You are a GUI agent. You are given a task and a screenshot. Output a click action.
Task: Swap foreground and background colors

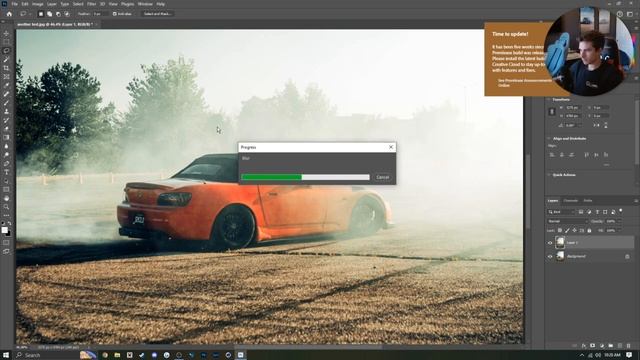[x=9, y=224]
